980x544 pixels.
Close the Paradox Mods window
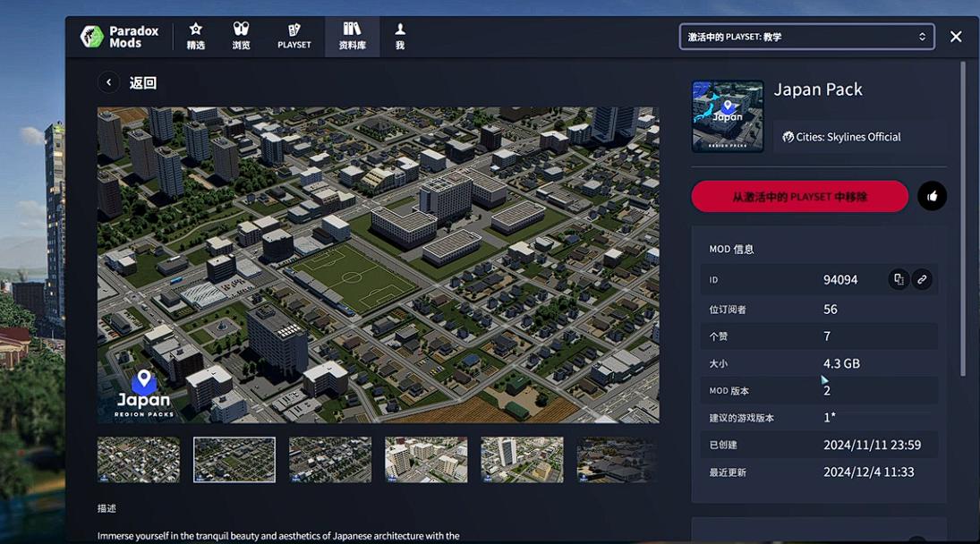click(x=956, y=37)
